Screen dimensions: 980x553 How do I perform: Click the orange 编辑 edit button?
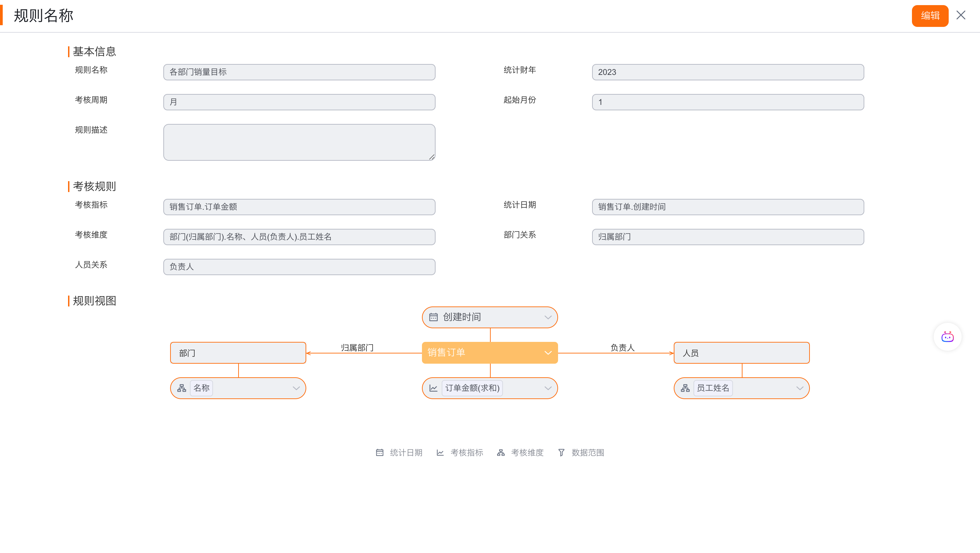[929, 16]
